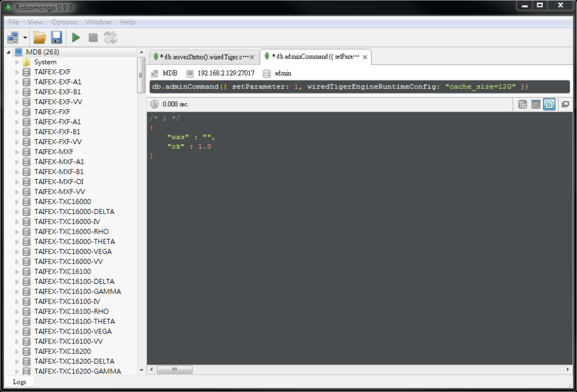Click the TAIFEX-TXC16000-DELTA database icon
Image resolution: width=577 pixels, height=392 pixels.
pyautogui.click(x=26, y=211)
